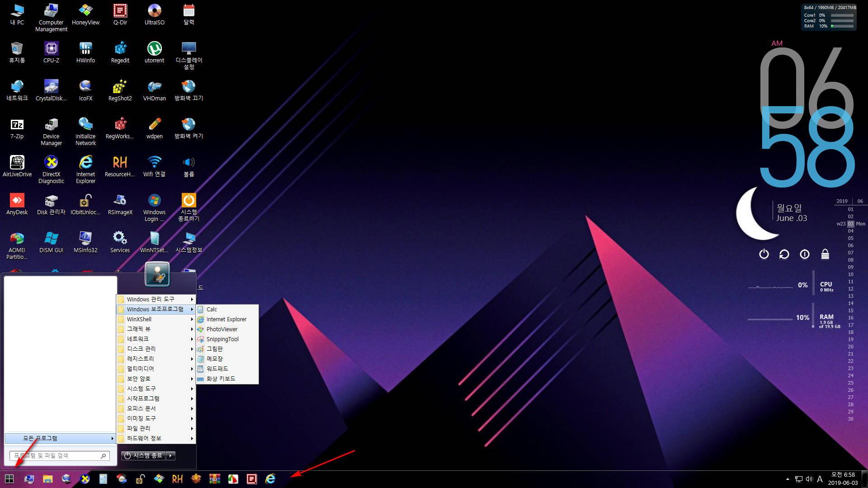Screen dimensions: 868x488
Task: Click the volume icon in system tray
Action: click(x=809, y=479)
